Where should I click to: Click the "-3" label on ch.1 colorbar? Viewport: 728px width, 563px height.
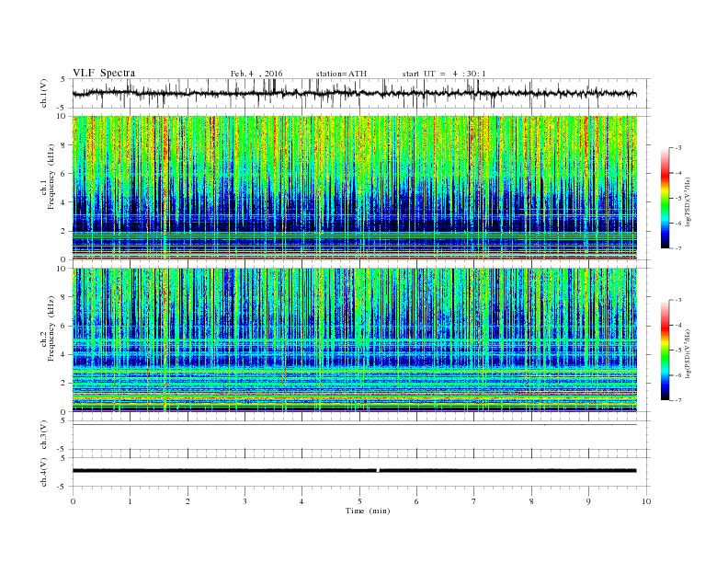pyautogui.click(x=677, y=148)
